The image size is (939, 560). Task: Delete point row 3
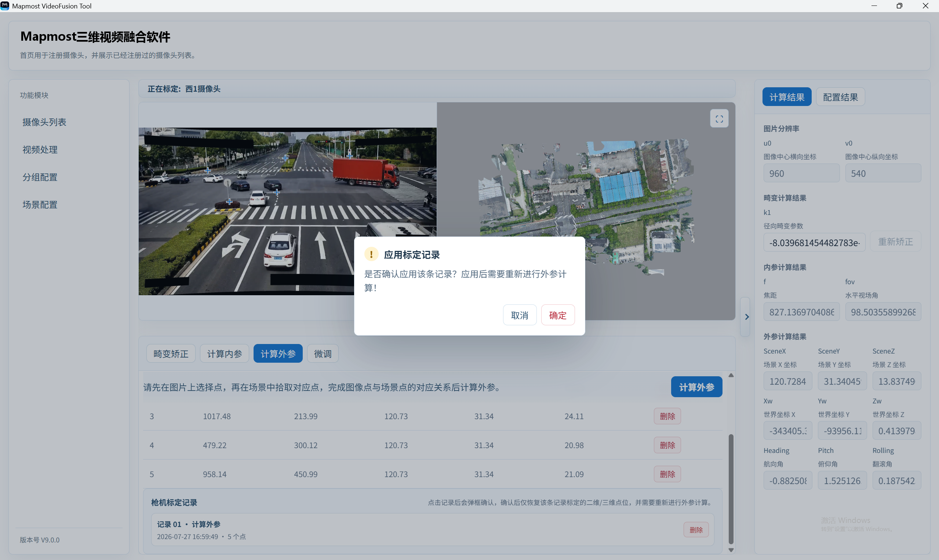pos(667,416)
